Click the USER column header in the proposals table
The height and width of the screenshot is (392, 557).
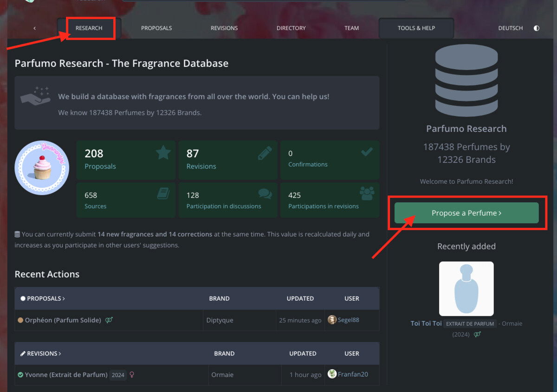tap(352, 299)
